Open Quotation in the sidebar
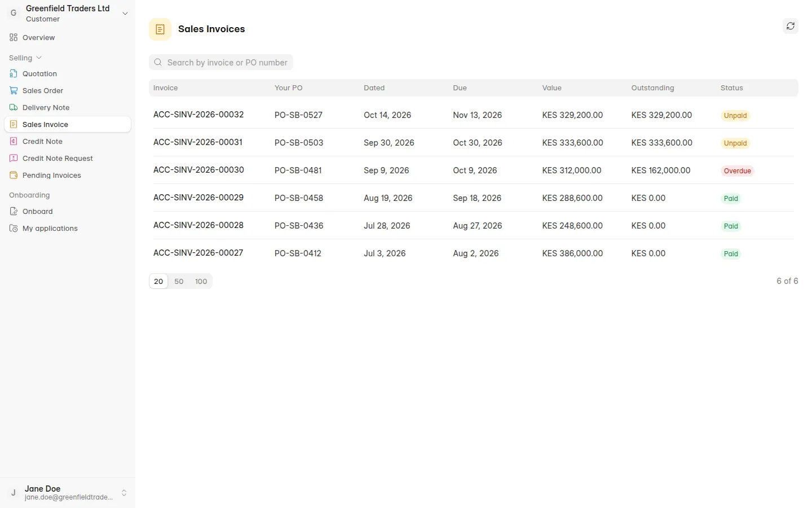 tap(68, 74)
